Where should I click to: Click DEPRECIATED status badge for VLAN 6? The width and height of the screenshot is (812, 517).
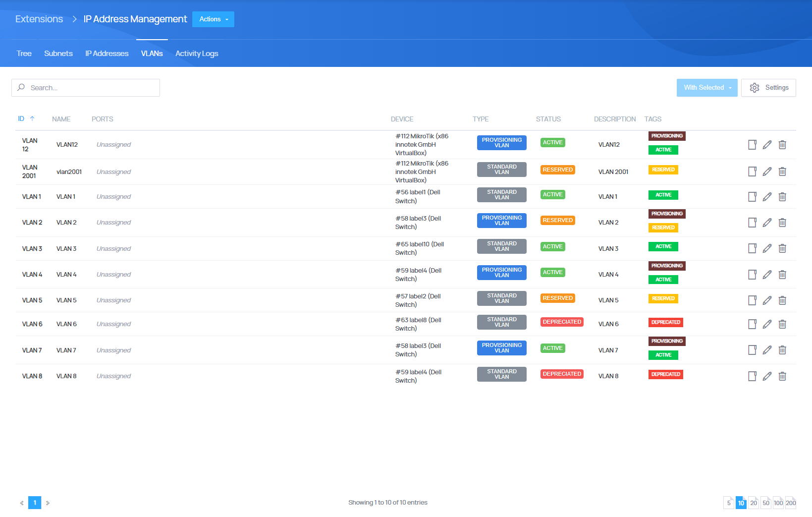click(x=562, y=322)
